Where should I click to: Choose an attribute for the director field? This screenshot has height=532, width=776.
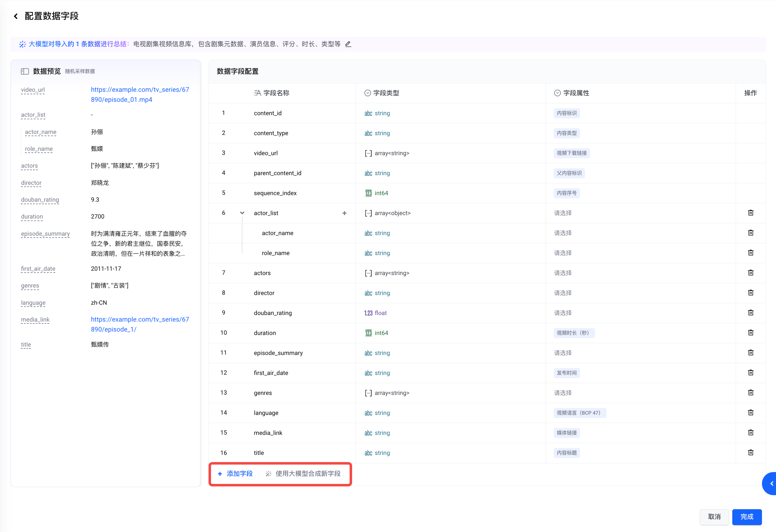(x=562, y=293)
